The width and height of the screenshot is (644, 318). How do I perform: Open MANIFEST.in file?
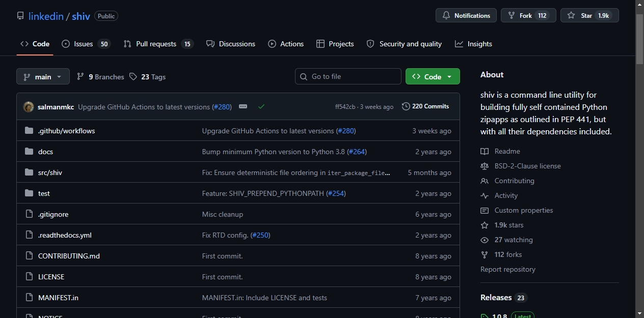tap(58, 298)
